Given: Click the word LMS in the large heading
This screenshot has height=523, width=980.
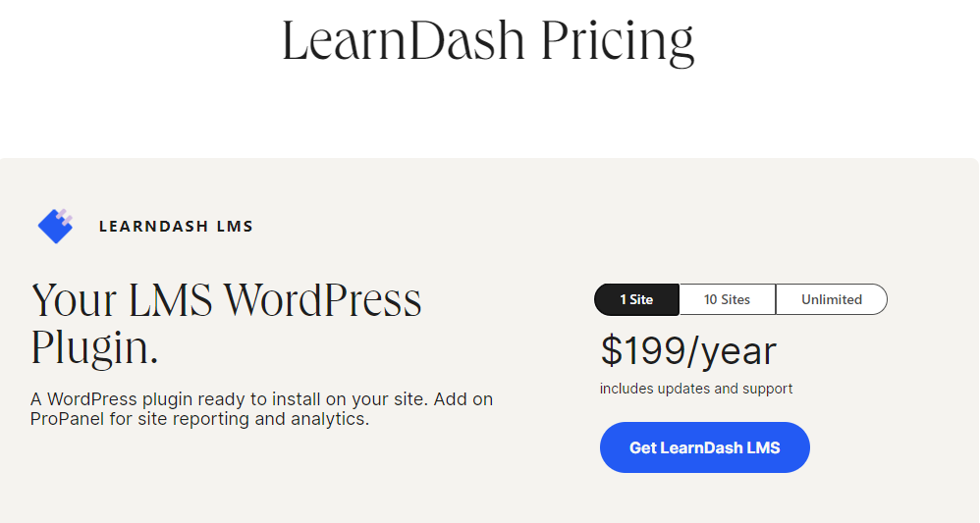Looking at the screenshot, I should (171, 300).
